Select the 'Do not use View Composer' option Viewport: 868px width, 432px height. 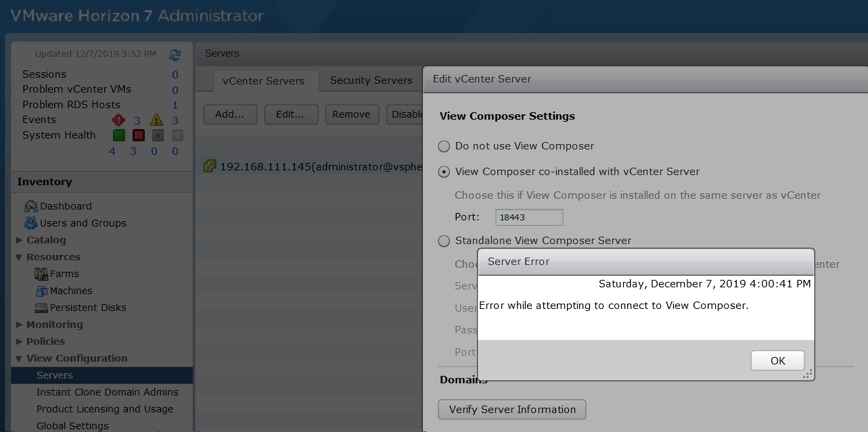coord(444,146)
